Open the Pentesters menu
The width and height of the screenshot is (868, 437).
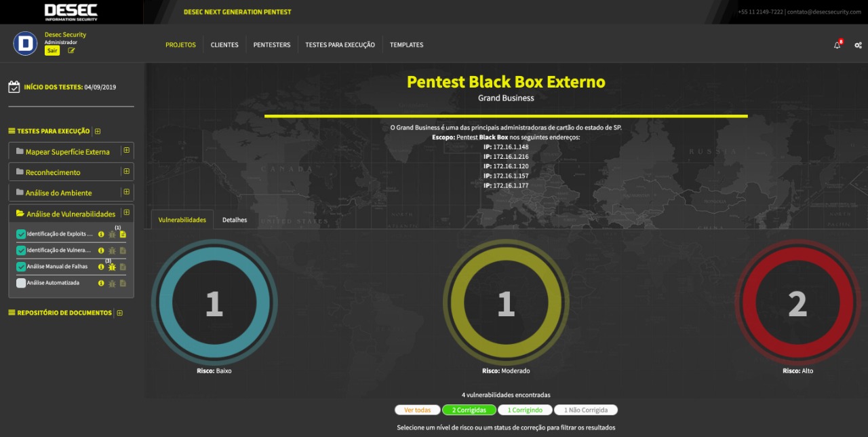272,45
